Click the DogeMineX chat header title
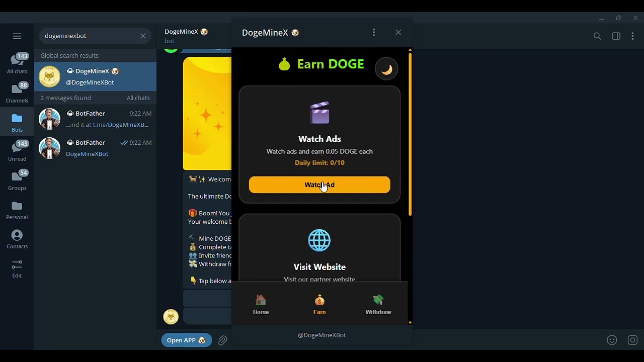Image resolution: width=644 pixels, height=362 pixels. click(x=186, y=32)
